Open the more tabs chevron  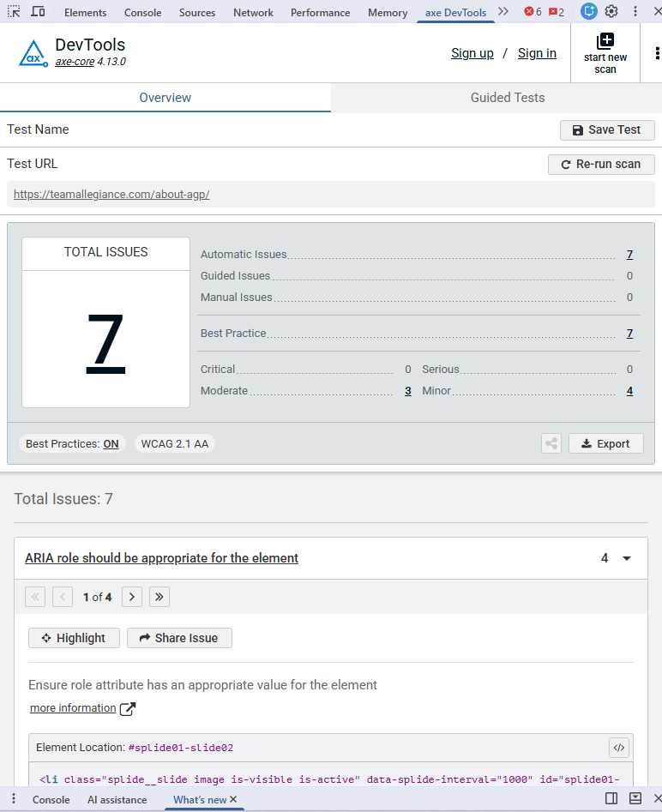pyautogui.click(x=503, y=11)
